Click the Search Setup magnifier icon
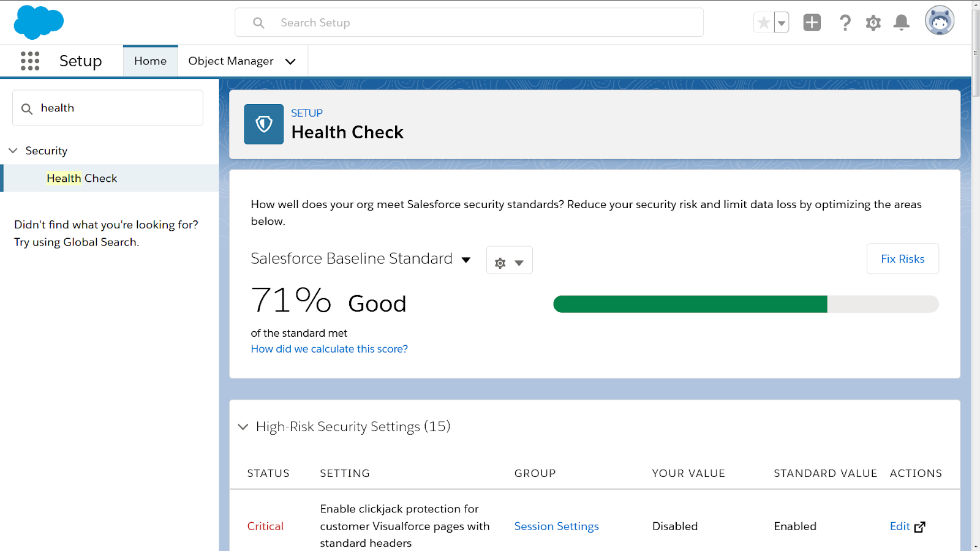The image size is (980, 551). pos(259,23)
